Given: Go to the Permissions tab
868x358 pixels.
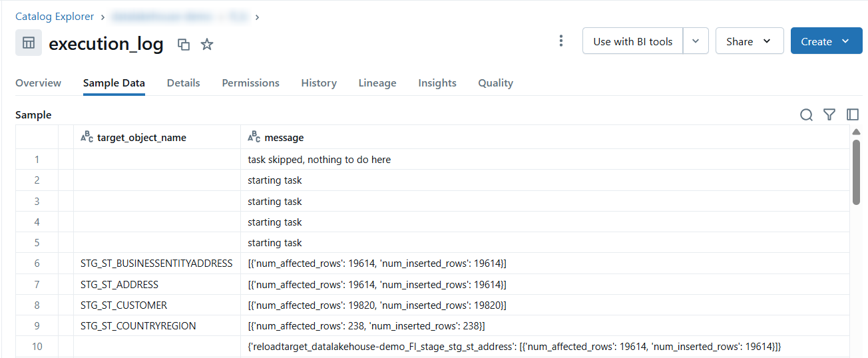Looking at the screenshot, I should [x=250, y=83].
